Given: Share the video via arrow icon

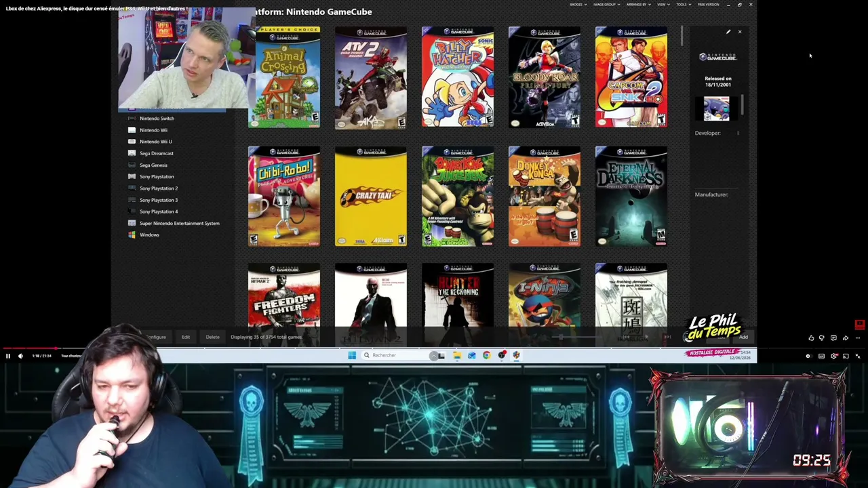Looking at the screenshot, I should click(x=846, y=338).
